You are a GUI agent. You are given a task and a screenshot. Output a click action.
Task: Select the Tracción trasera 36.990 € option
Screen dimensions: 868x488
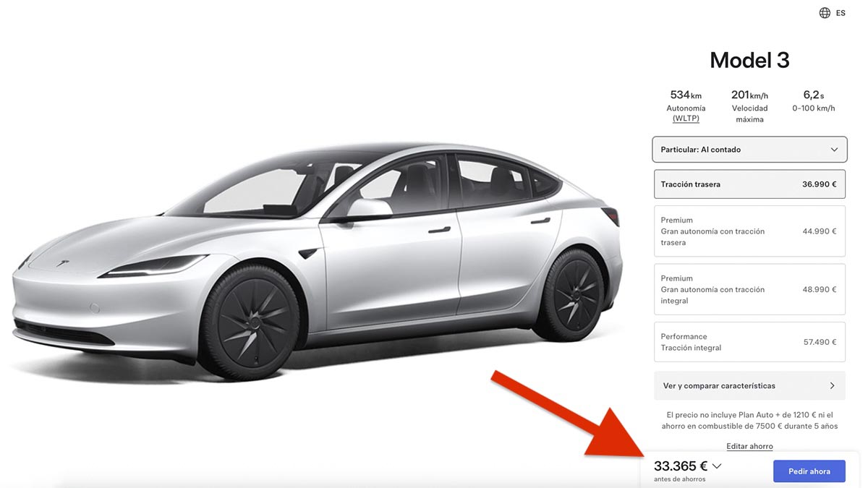749,184
